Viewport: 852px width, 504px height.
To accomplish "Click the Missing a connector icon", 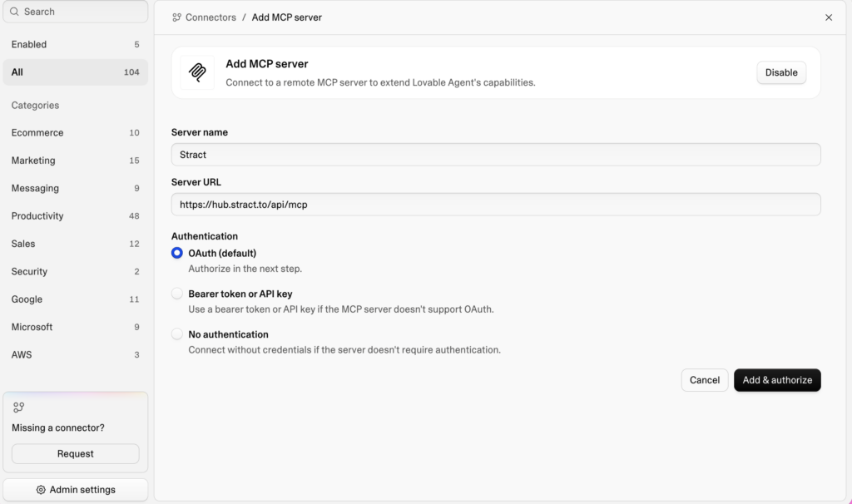I will (x=19, y=408).
